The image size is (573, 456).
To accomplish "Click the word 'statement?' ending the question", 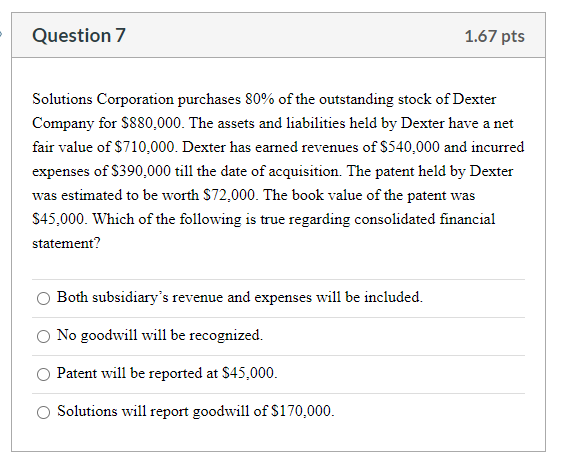I will pos(66,243).
